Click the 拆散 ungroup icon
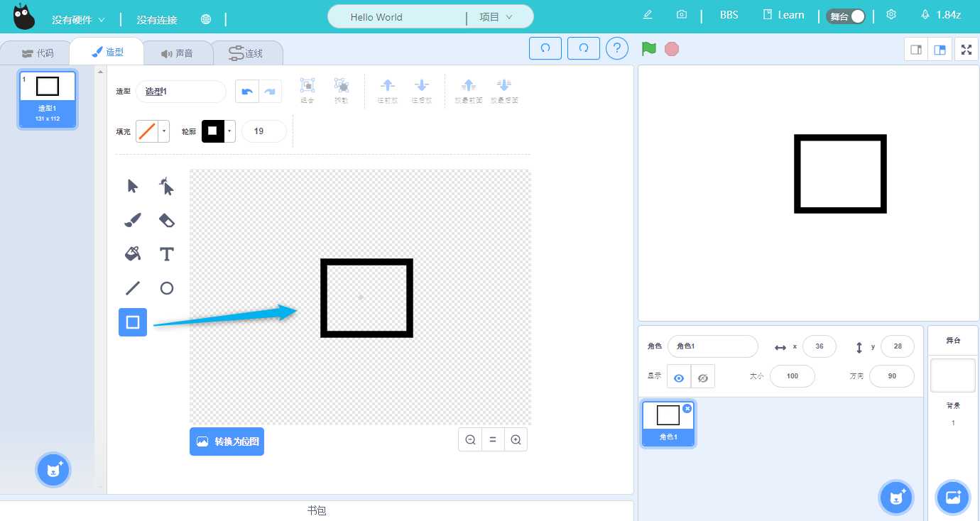The height and width of the screenshot is (521, 980). coord(342,91)
